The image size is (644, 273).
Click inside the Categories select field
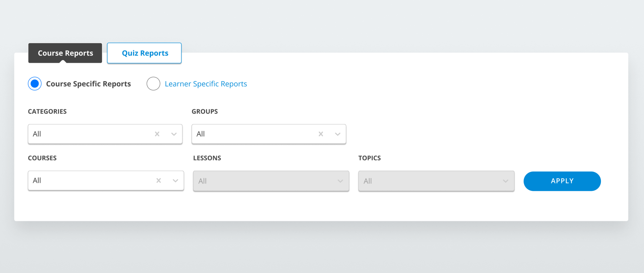point(89,134)
